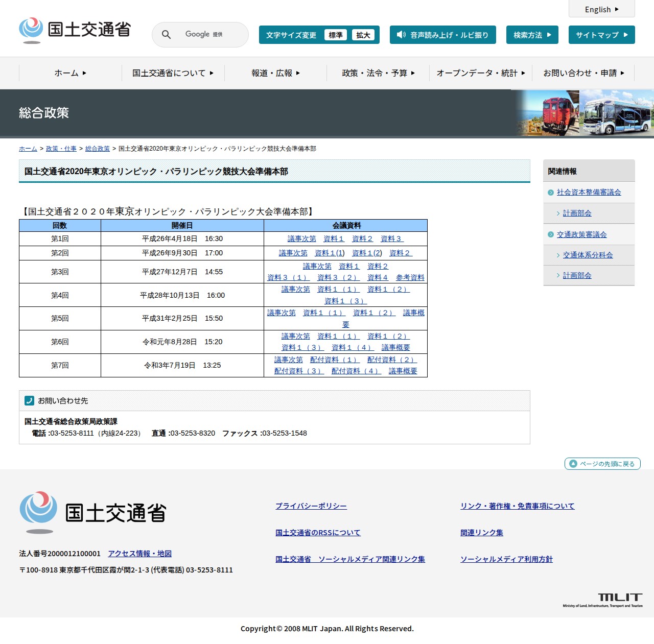654x644 pixels.
Task: Click the 音声読み上げ・ルビ振り button
Action: pyautogui.click(x=443, y=35)
